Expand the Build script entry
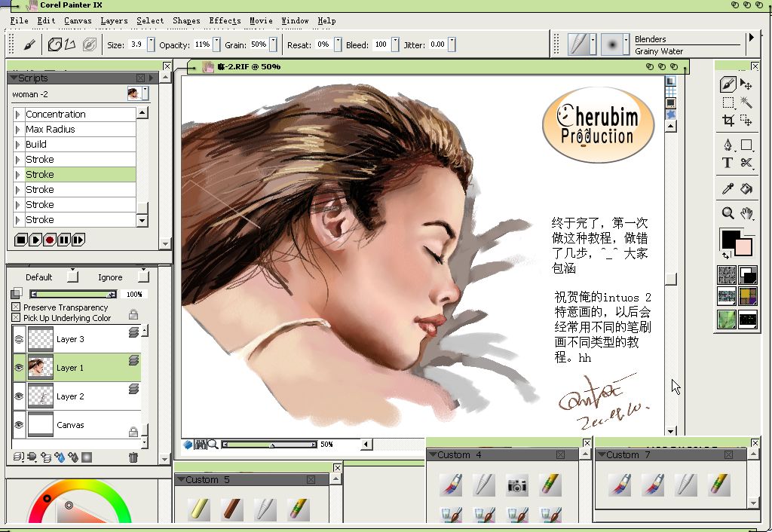Screen dimensions: 772x532 coord(18,145)
